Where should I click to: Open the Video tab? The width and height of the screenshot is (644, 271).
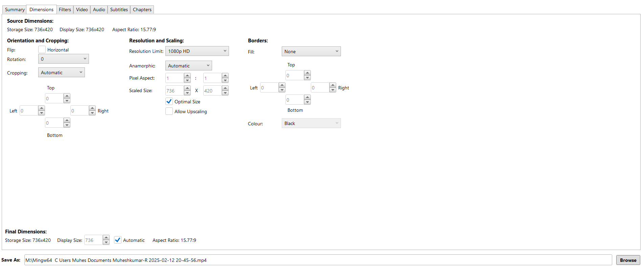tap(82, 9)
